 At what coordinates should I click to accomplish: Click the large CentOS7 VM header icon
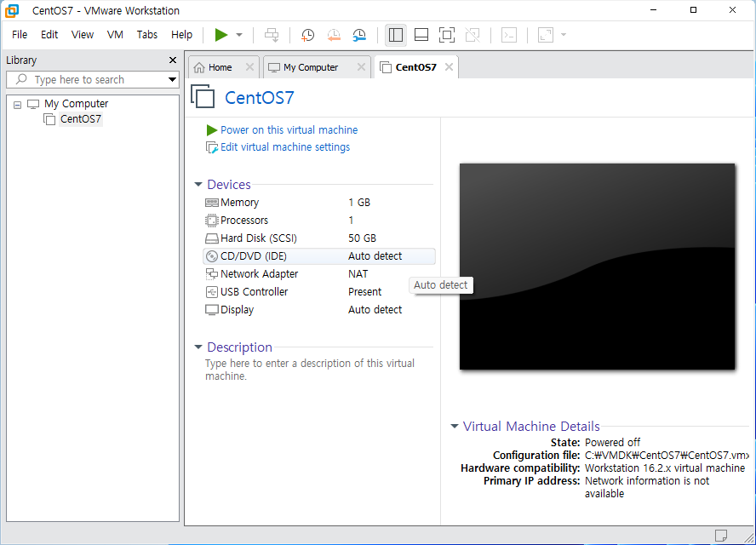tap(203, 96)
